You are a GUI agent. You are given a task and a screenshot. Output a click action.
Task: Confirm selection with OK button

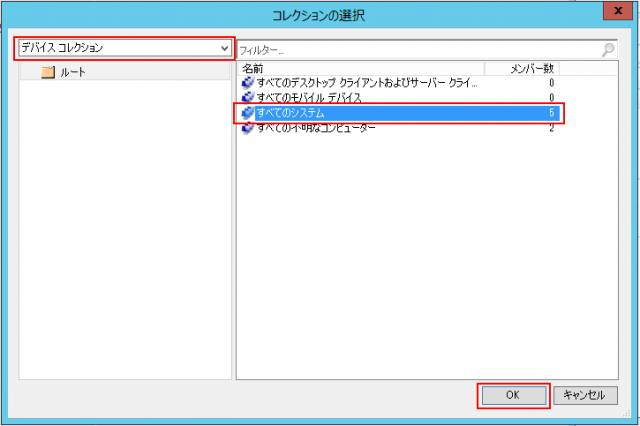click(512, 395)
